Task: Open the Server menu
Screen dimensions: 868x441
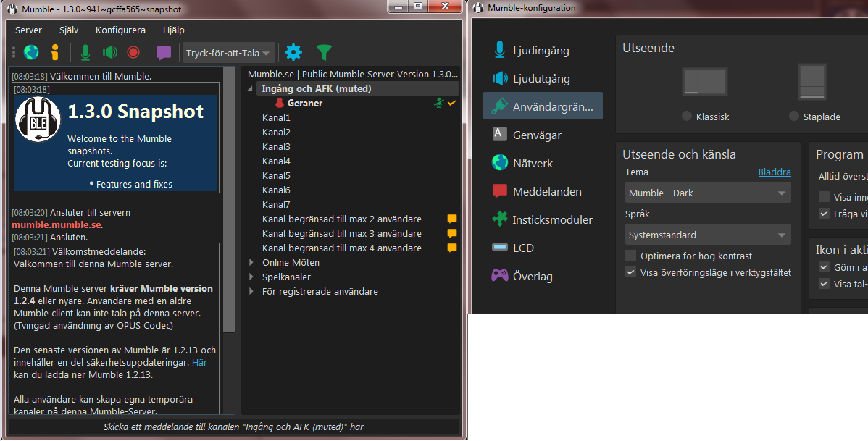Action: [28, 30]
